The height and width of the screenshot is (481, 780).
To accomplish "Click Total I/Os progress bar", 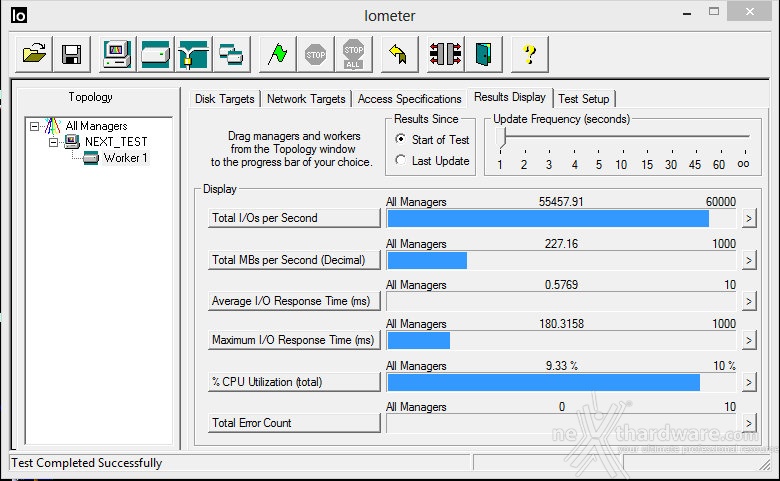I will click(x=561, y=218).
